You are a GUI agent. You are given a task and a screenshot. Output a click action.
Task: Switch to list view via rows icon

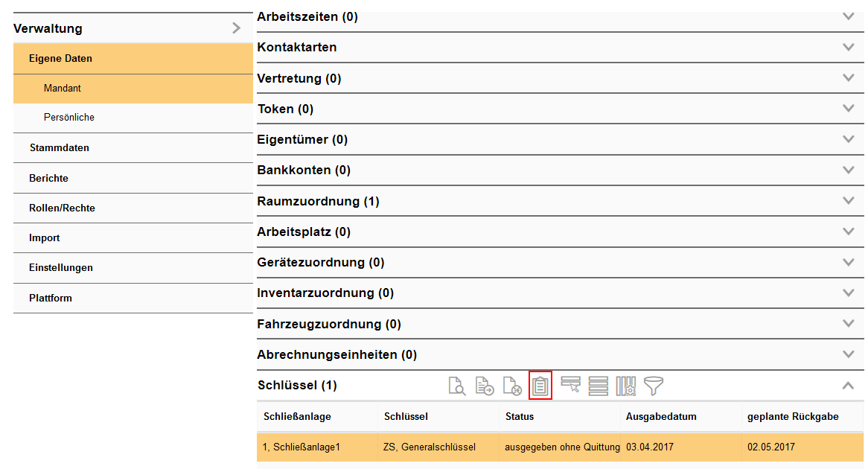[598, 386]
